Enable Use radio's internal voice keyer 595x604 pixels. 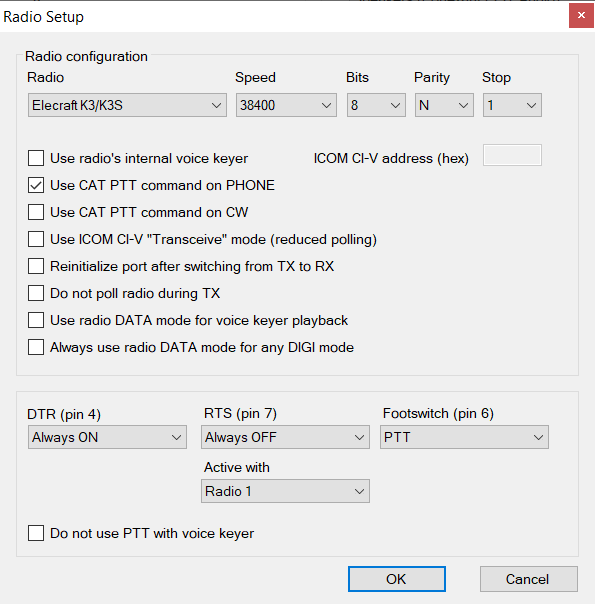[x=36, y=158]
